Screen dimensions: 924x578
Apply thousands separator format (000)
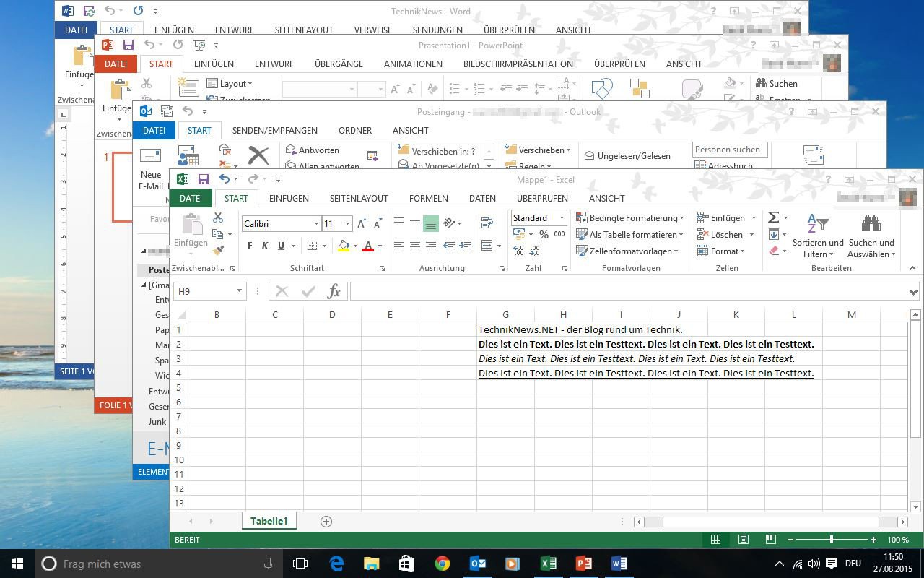coord(559,234)
